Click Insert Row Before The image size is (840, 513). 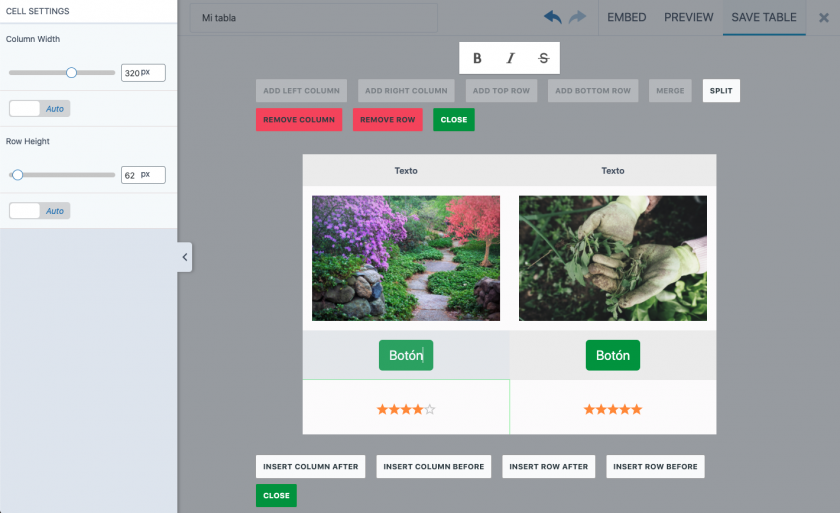(x=655, y=466)
